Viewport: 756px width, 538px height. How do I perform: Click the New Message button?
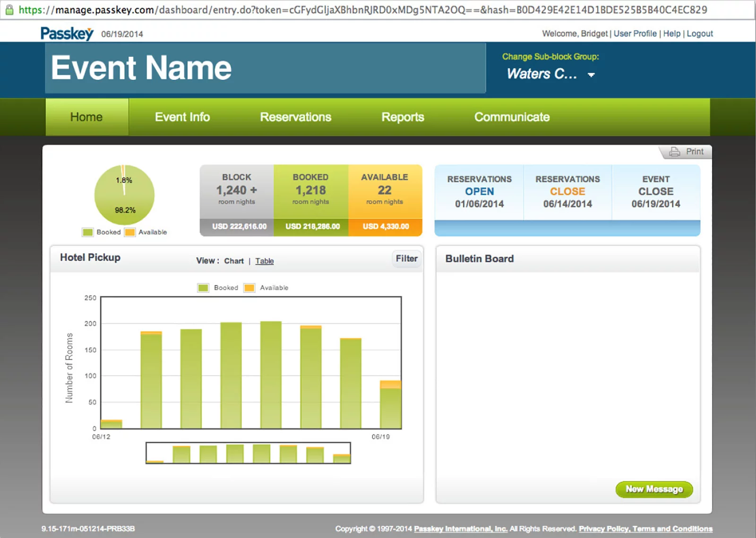[x=654, y=489]
